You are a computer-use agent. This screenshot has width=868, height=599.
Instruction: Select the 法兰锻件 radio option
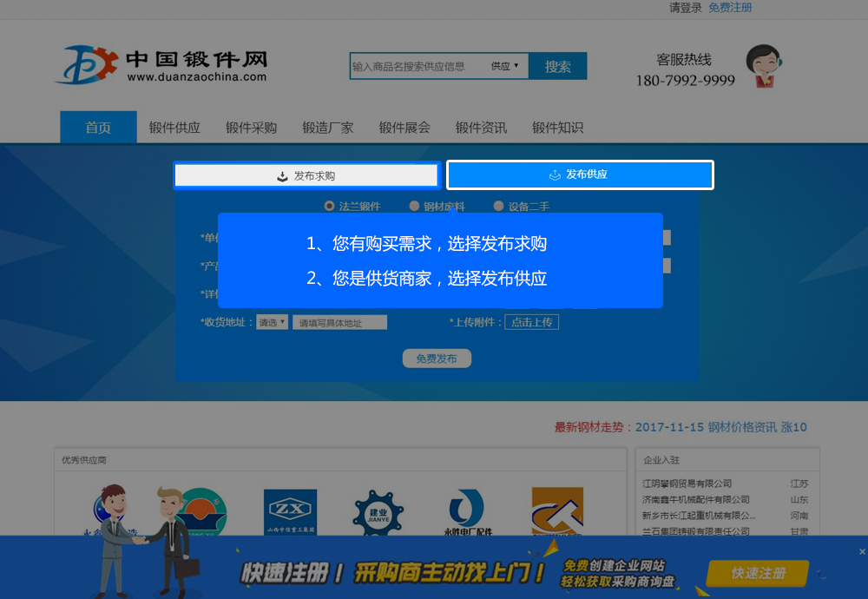point(329,207)
